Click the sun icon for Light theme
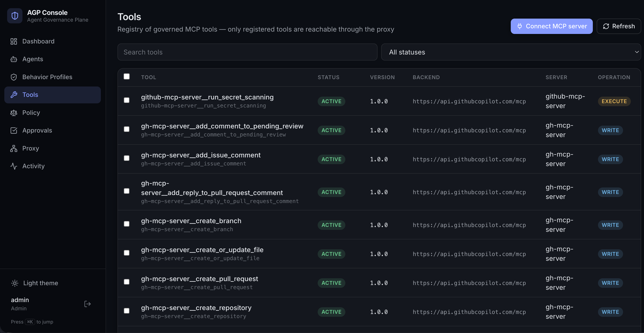 [x=15, y=283]
